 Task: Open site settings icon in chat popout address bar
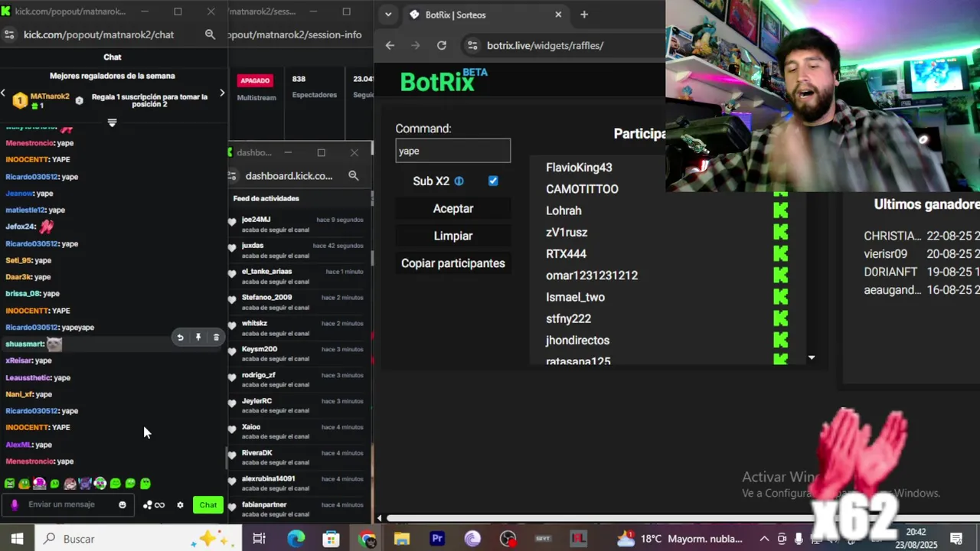[9, 34]
